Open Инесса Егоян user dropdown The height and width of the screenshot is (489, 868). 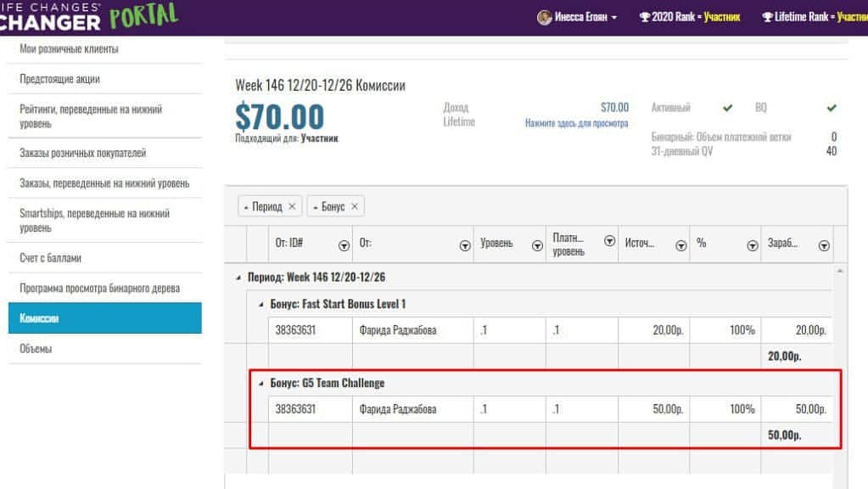[577, 17]
